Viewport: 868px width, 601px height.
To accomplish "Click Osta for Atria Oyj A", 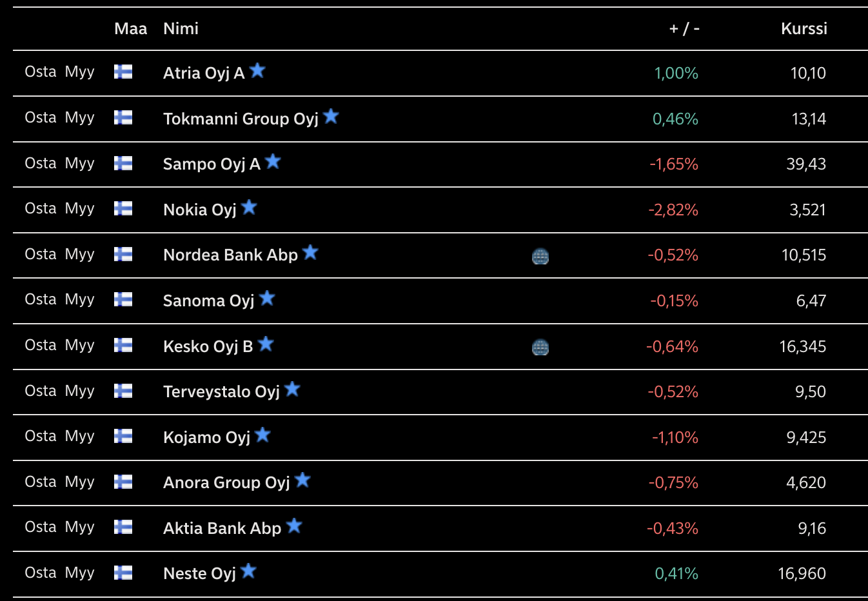I will pyautogui.click(x=41, y=72).
